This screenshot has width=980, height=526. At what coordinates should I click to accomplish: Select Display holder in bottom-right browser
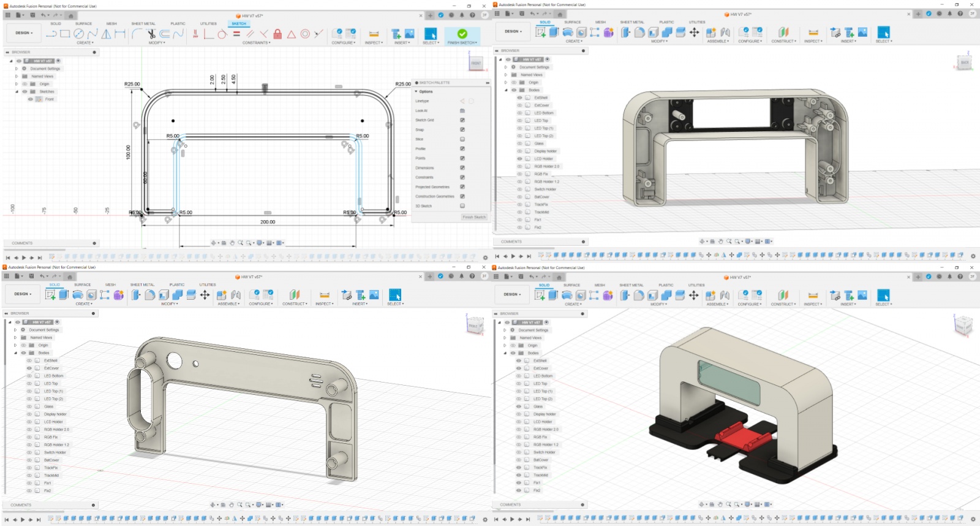click(545, 414)
